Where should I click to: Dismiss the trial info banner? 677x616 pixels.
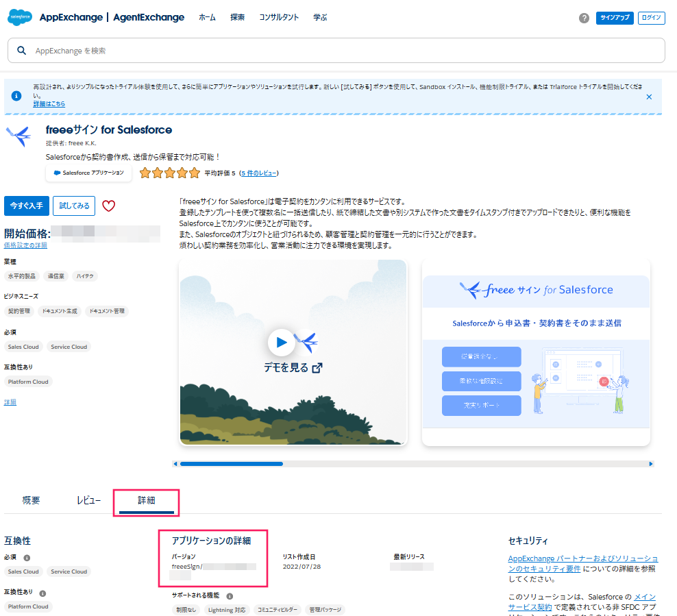pyautogui.click(x=649, y=97)
